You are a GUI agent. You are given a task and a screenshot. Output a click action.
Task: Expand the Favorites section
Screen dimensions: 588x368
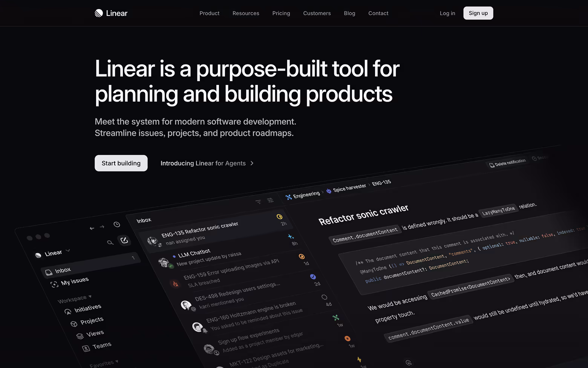click(116, 362)
